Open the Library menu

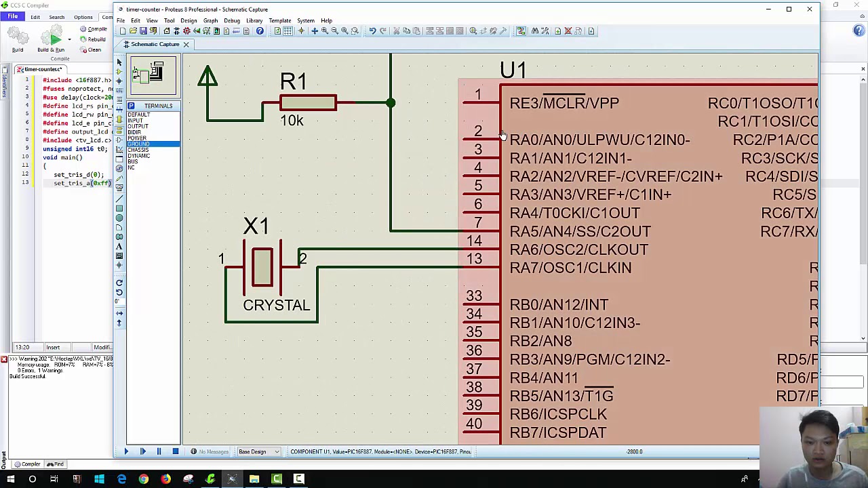(x=254, y=20)
